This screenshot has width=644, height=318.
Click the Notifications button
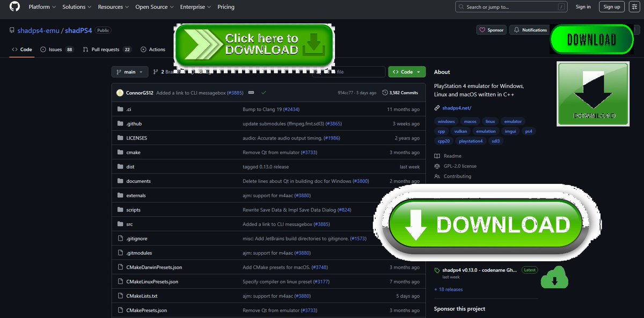click(x=530, y=30)
